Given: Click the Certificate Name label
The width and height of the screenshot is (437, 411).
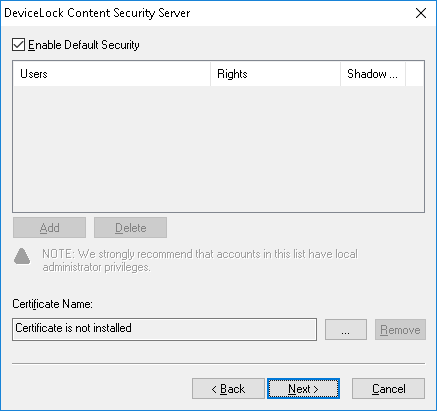Looking at the screenshot, I should pyautogui.click(x=52, y=304).
